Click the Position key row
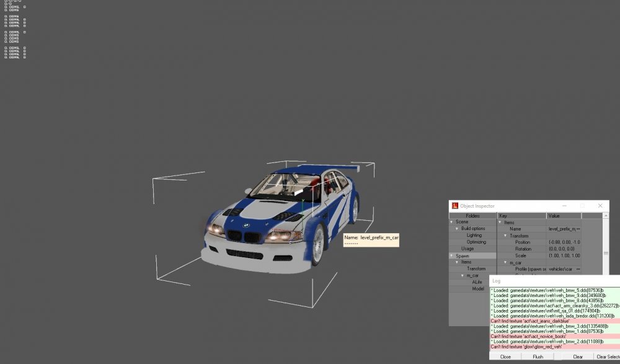Screen dimensions: 620x364 tap(521, 242)
